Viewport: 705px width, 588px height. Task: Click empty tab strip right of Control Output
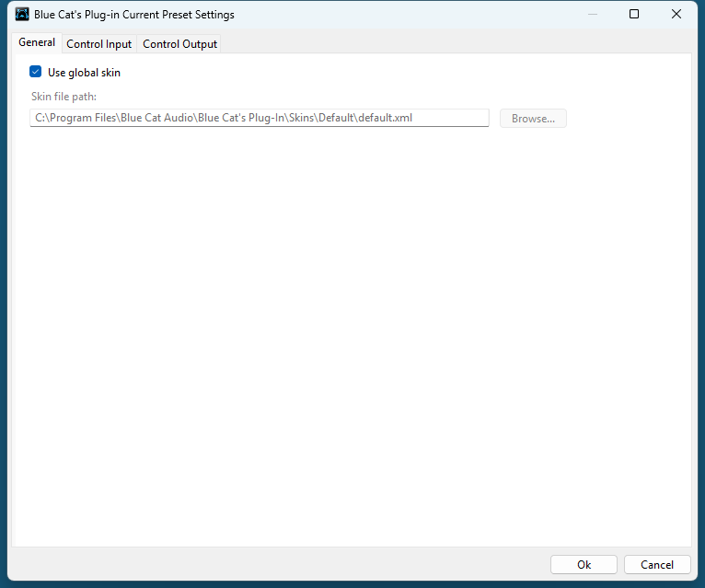(451, 44)
